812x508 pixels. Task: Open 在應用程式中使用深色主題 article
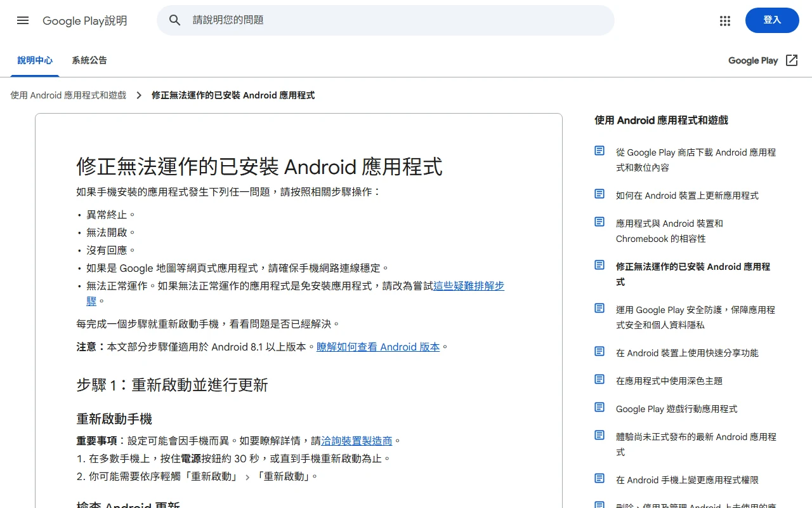[669, 381]
